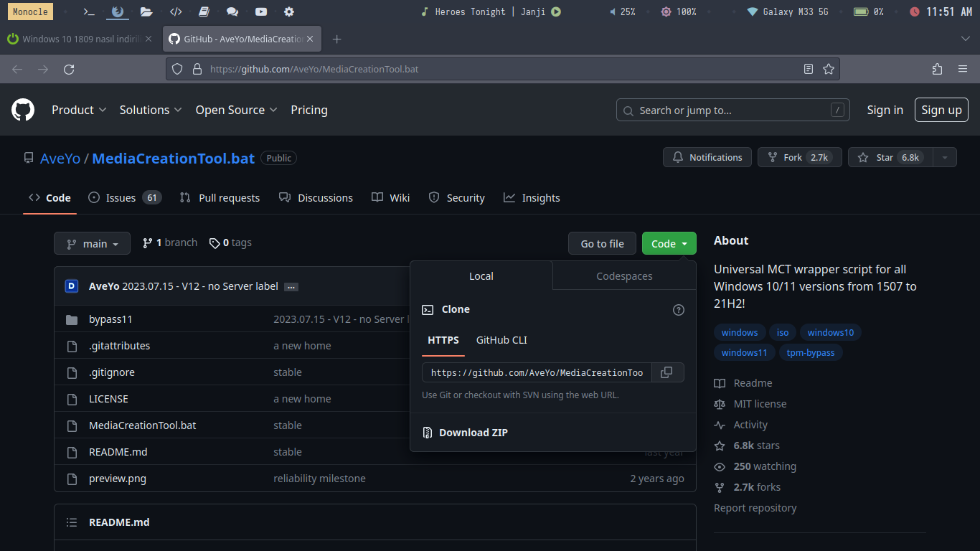
Task: Click the green Code dropdown button
Action: pyautogui.click(x=669, y=244)
